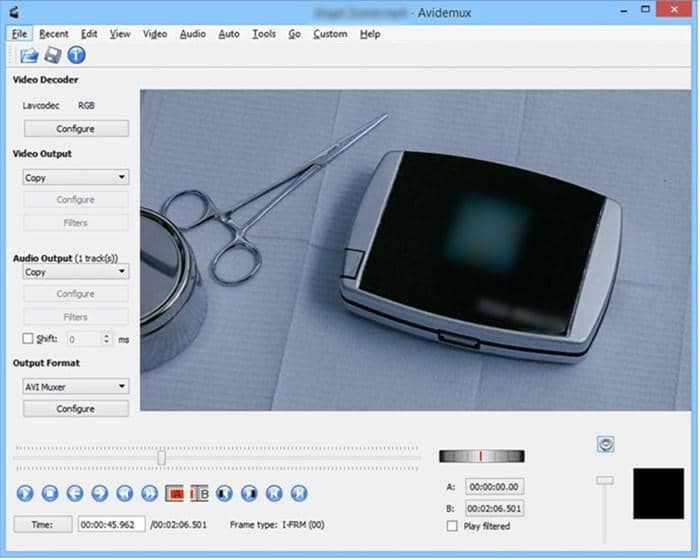Toggle the Play filtered checkbox
Image resolution: width=700 pixels, height=560 pixels.
(452, 526)
